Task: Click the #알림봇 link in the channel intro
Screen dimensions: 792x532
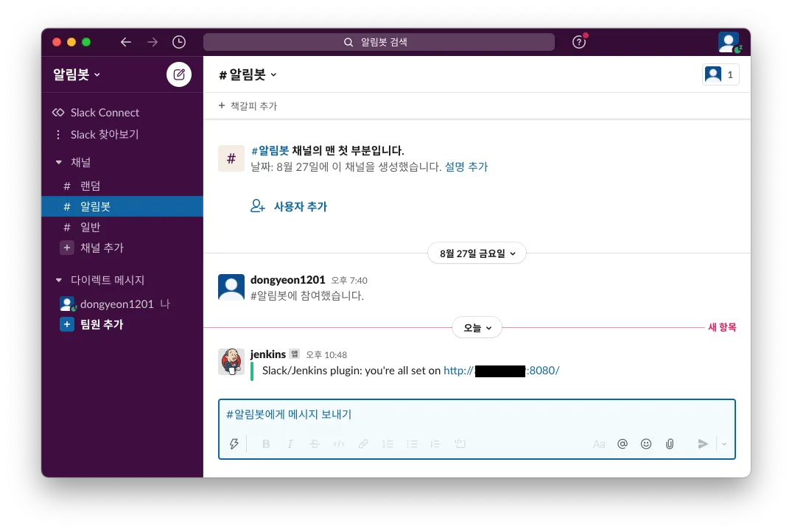Action: 270,150
